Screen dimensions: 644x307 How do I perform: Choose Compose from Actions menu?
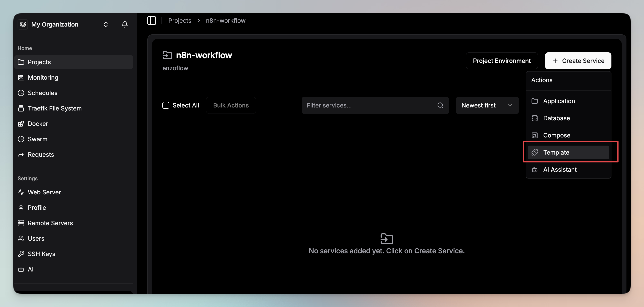point(568,135)
